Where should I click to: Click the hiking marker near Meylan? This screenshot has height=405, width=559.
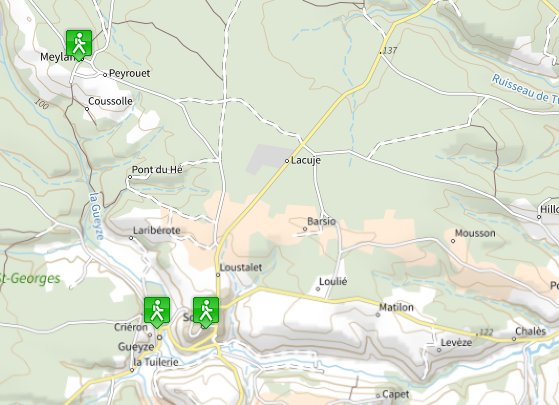pyautogui.click(x=79, y=45)
